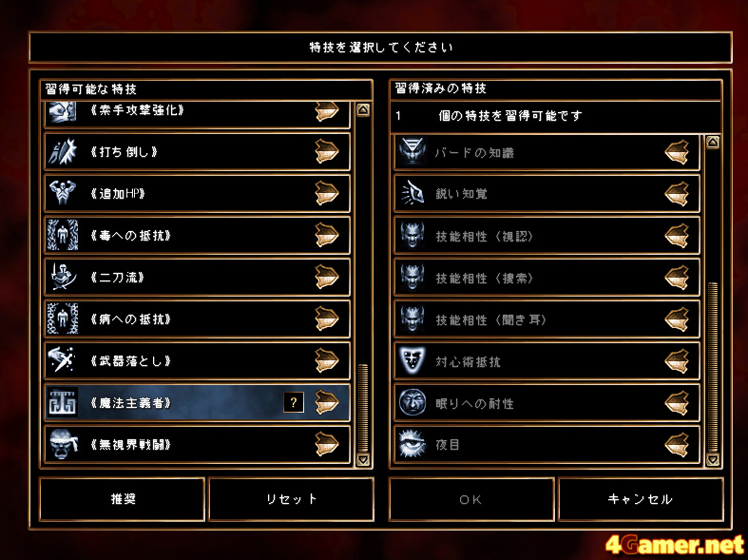The height and width of the screenshot is (560, 748).
Task: Remove 技能相性〈捜索〉 with its left arrow
Action: (x=677, y=278)
